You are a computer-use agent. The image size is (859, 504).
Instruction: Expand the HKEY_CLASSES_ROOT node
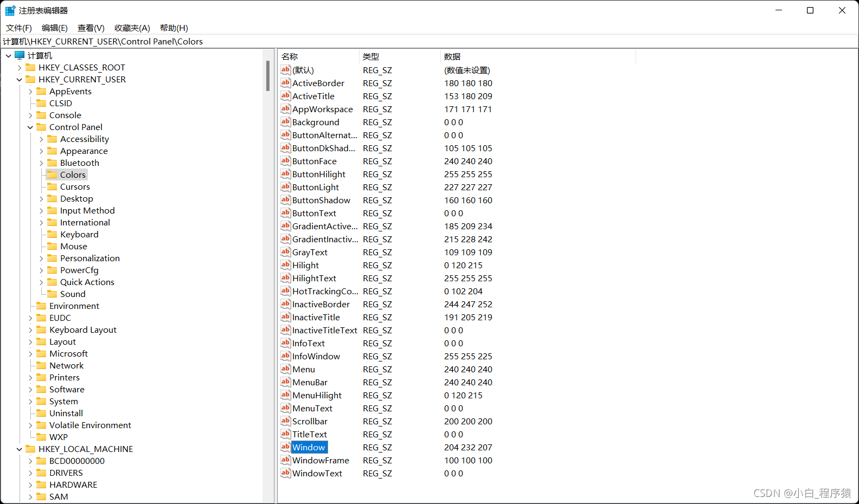click(20, 67)
